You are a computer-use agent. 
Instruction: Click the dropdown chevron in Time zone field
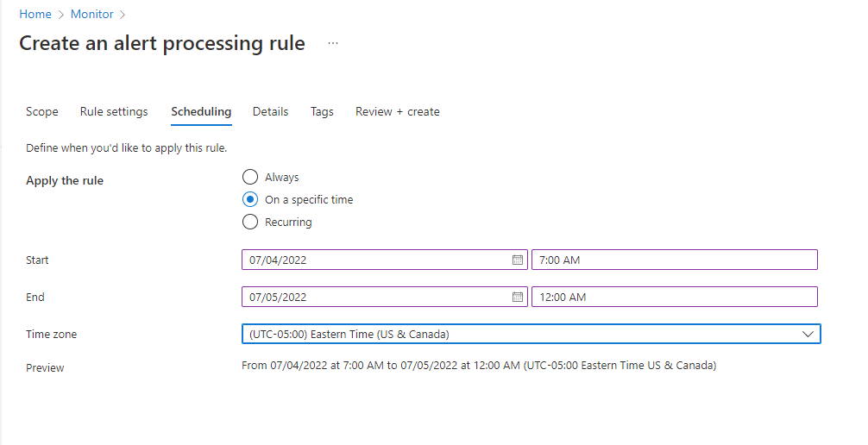[808, 334]
